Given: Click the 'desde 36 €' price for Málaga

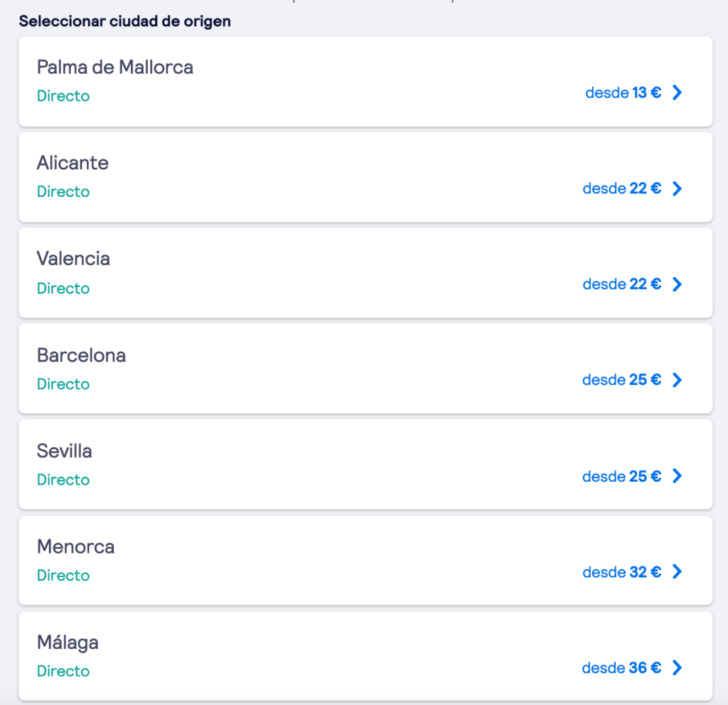Looking at the screenshot, I should (x=621, y=668).
